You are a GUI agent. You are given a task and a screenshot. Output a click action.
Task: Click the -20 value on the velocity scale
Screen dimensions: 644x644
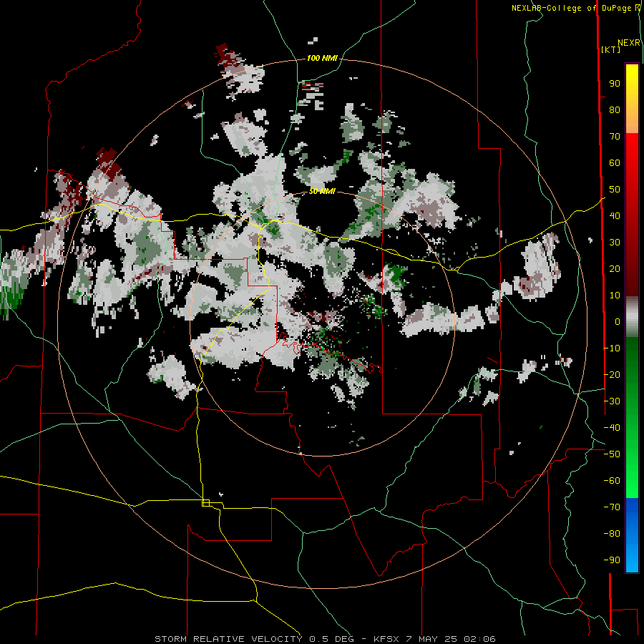click(x=612, y=374)
